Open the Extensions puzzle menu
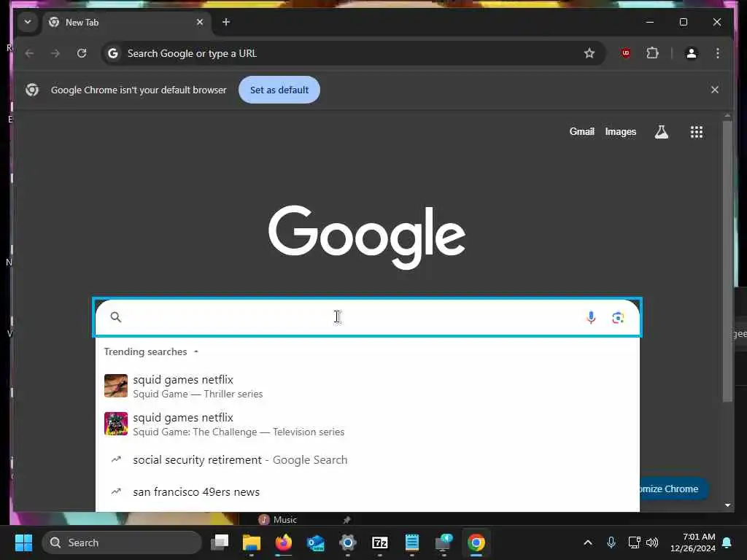 click(653, 53)
